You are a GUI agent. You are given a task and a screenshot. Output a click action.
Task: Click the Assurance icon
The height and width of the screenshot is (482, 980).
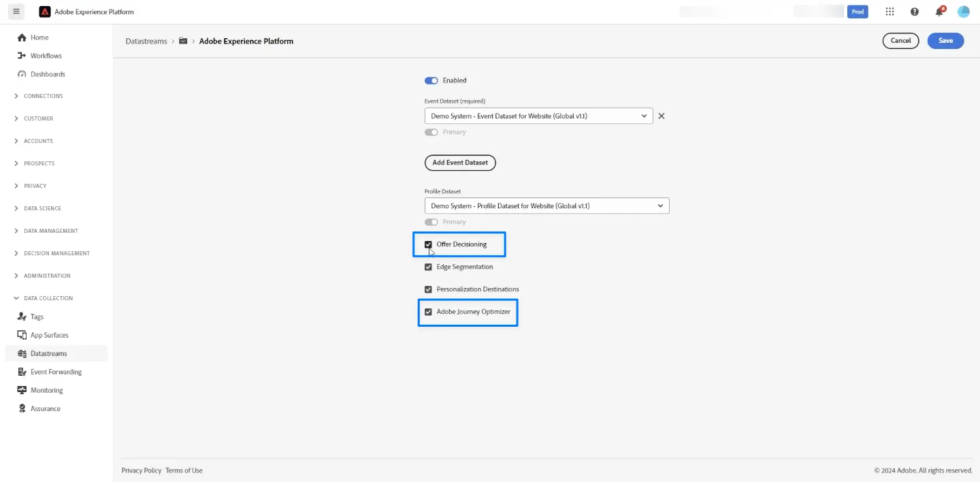point(22,408)
